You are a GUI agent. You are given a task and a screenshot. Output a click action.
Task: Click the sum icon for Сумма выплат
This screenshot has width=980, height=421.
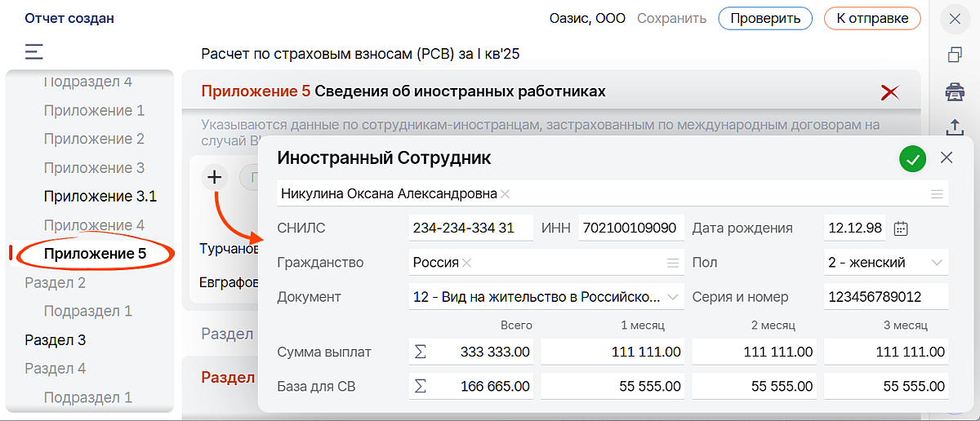pos(421,352)
